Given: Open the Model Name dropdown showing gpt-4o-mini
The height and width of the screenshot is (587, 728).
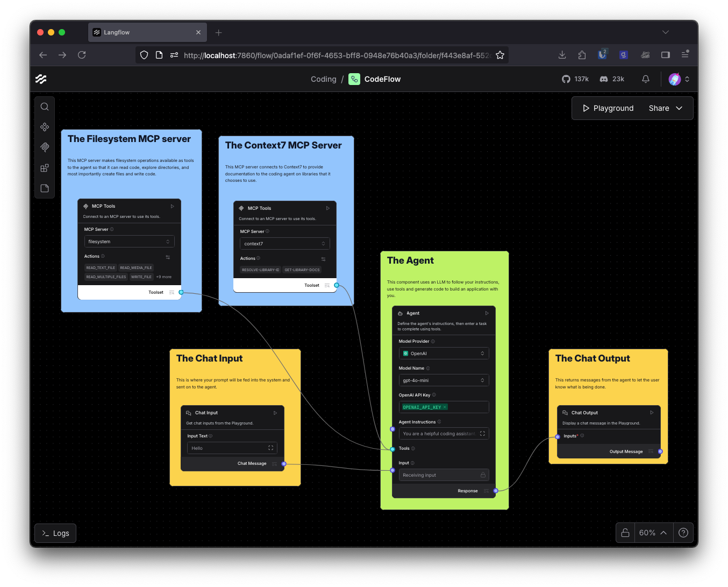Looking at the screenshot, I should pyautogui.click(x=444, y=380).
